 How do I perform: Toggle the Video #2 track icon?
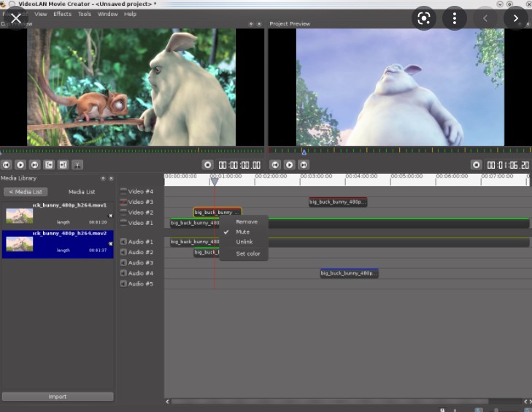(x=123, y=213)
